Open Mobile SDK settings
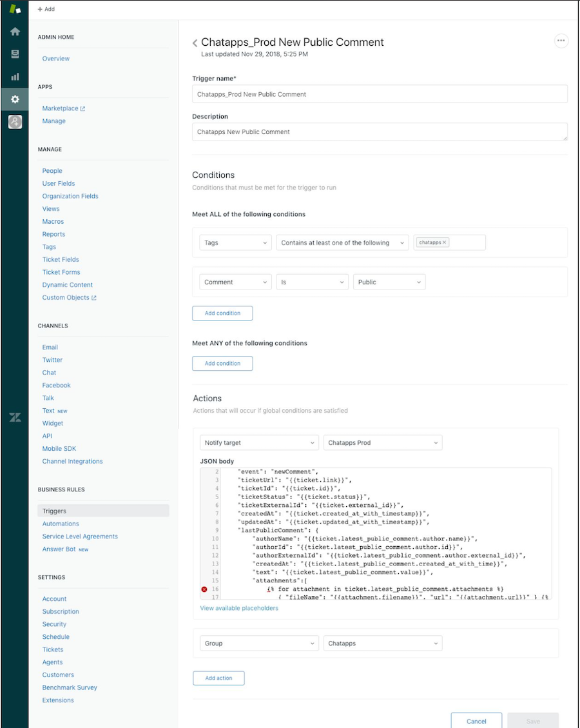580x728 pixels. 59,449
